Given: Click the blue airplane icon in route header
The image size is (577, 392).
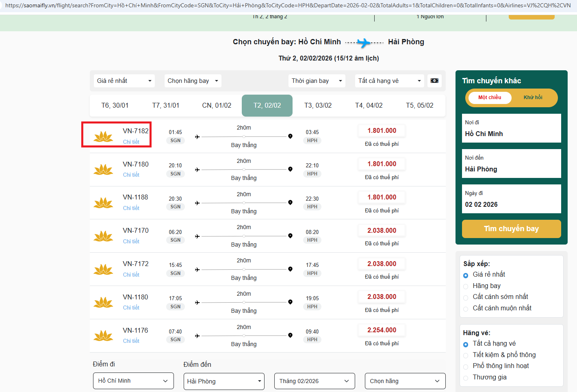Looking at the screenshot, I should click(x=364, y=42).
